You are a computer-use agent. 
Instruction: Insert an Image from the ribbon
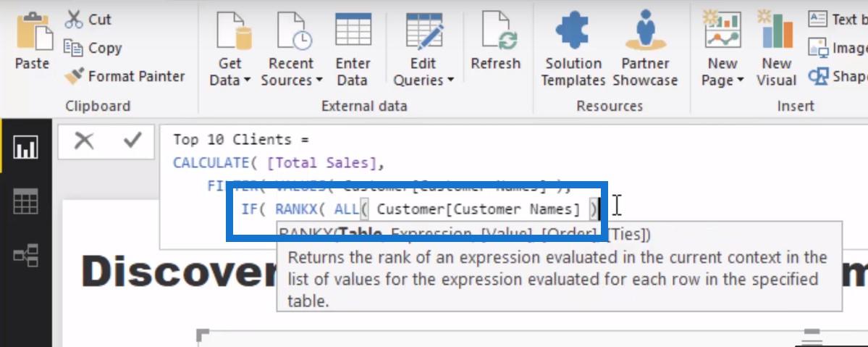(x=838, y=49)
